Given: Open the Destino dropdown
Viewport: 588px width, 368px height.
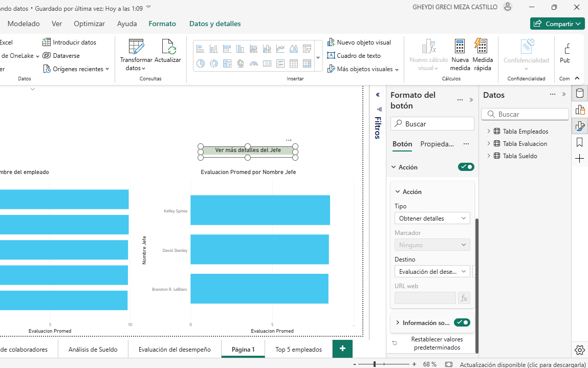Looking at the screenshot, I should pos(432,272).
